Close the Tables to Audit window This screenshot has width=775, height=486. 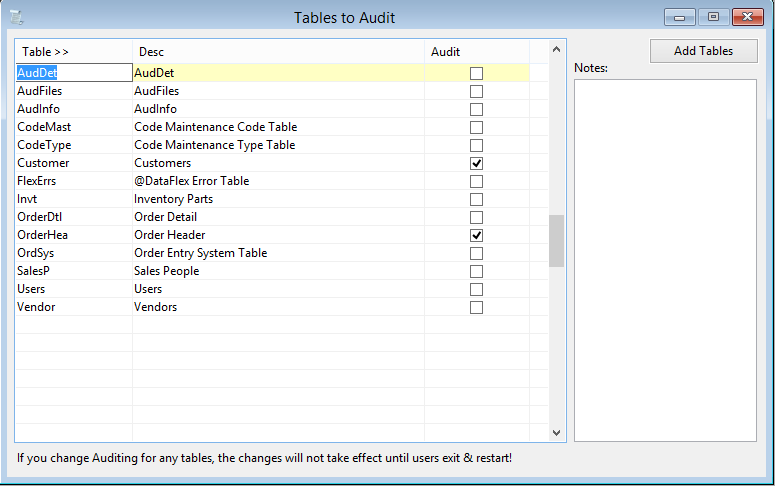(747, 17)
